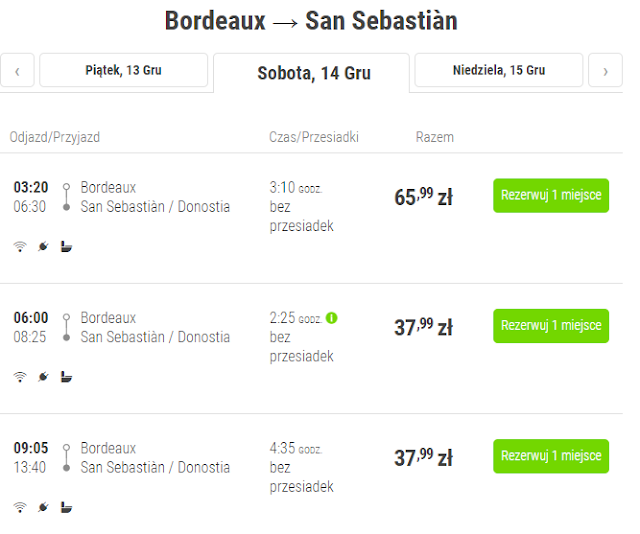Click the route stops line of 06:00 trip

coord(66,327)
